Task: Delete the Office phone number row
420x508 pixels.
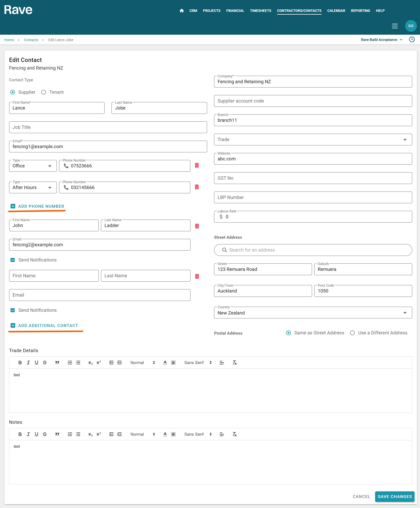Action: pyautogui.click(x=197, y=165)
